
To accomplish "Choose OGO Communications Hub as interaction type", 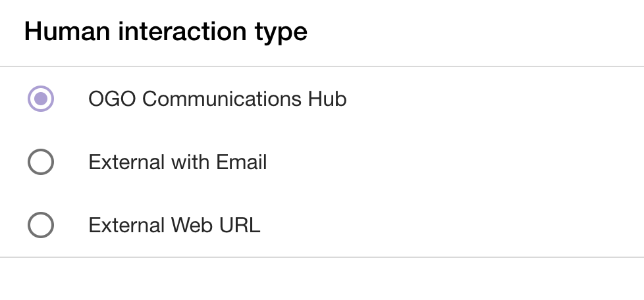I will [41, 99].
